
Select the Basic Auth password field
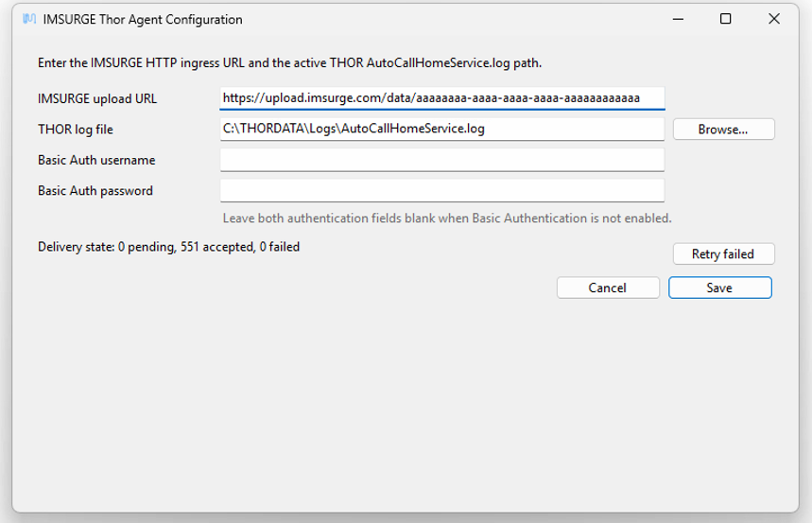pyautogui.click(x=442, y=190)
